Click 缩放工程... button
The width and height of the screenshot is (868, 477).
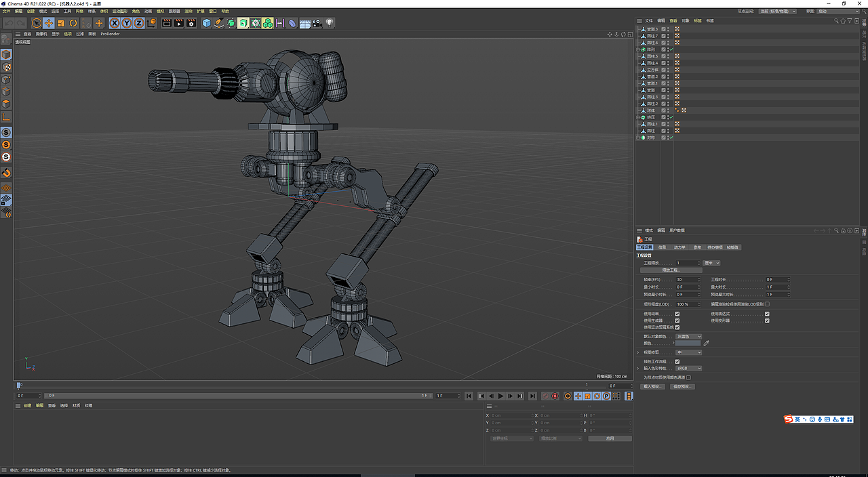point(670,270)
